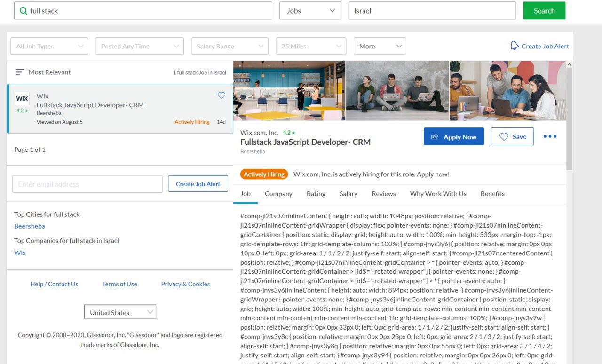
Task: Click the full stack keyword search field
Action: (x=143, y=11)
